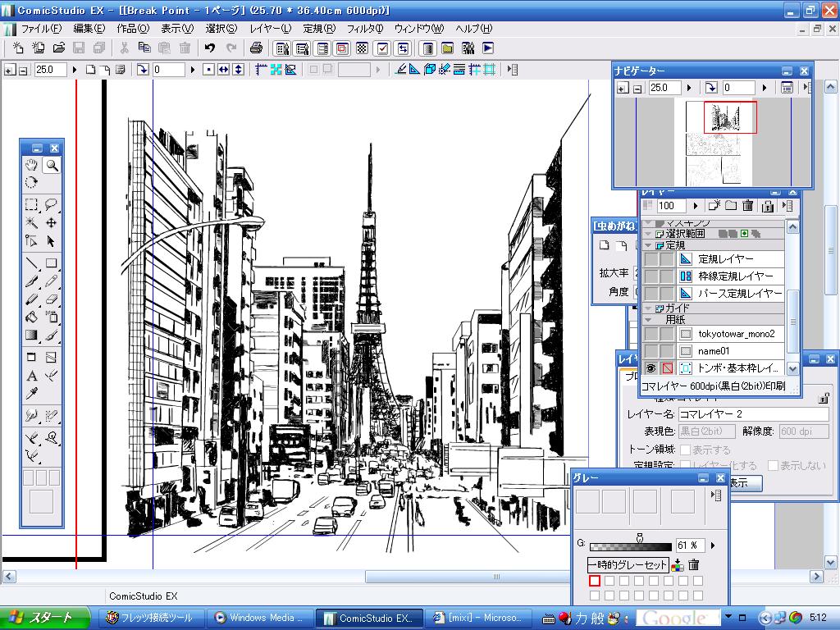Open the 編集 menu

point(89,29)
